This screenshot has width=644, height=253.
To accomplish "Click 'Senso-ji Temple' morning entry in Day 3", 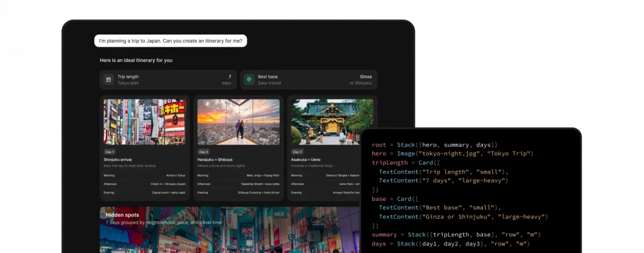I will point(343,175).
